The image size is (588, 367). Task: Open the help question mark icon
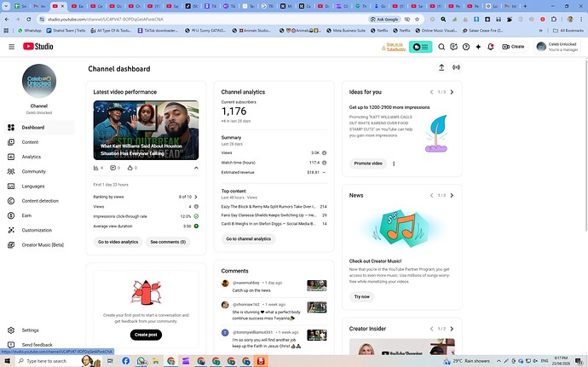(466, 47)
